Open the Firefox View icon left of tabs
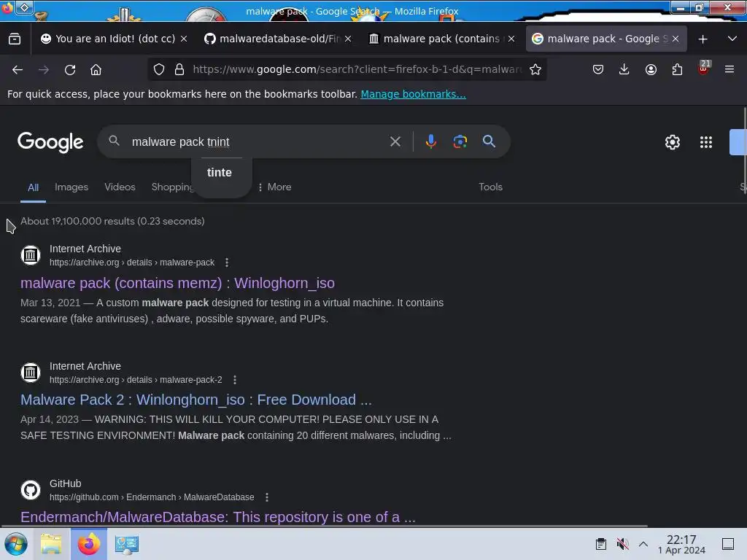Screen dimensions: 747x560 15,39
